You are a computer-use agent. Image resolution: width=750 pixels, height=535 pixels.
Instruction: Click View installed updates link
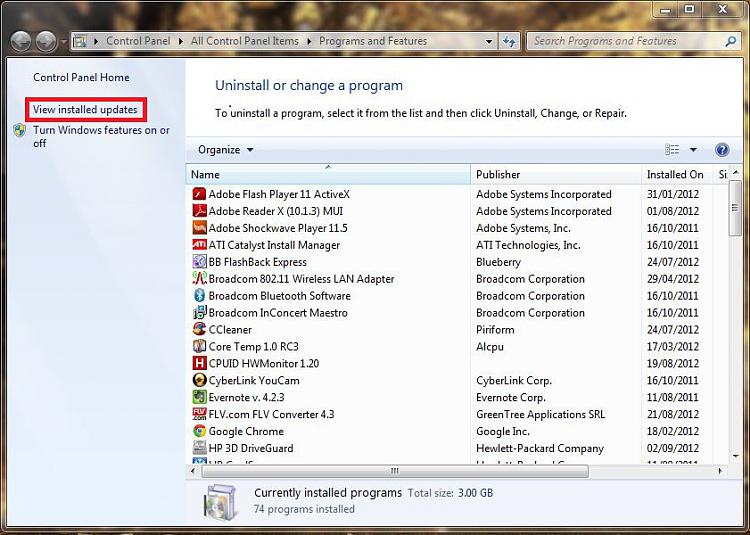click(85, 109)
